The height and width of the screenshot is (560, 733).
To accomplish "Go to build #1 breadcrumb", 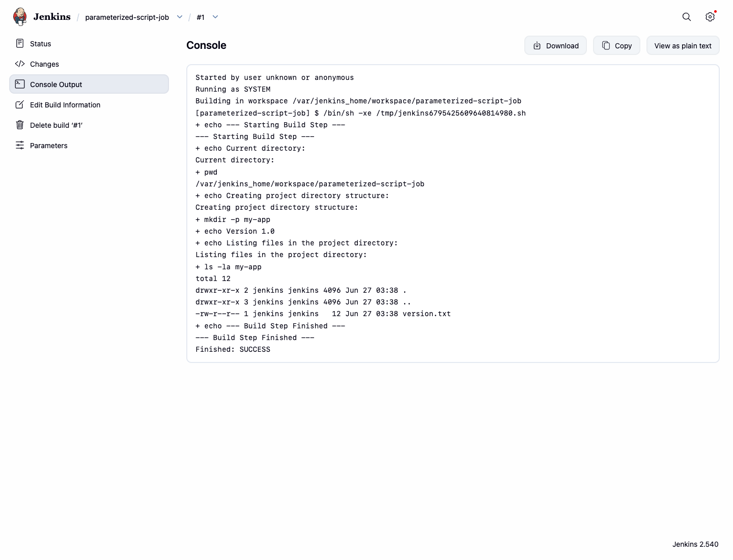I will point(201,17).
